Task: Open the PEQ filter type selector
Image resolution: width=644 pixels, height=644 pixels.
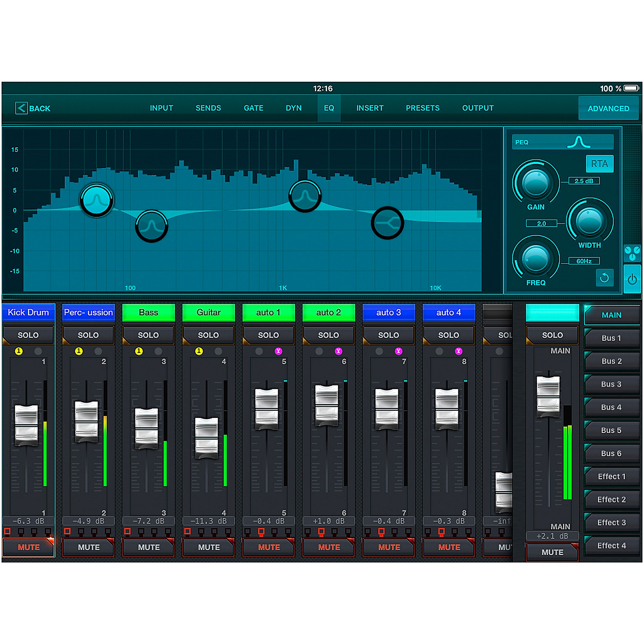Action: (533, 142)
